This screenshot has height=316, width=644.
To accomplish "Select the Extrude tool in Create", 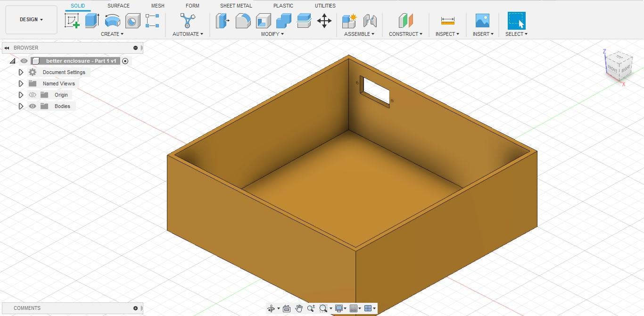I will pos(92,21).
